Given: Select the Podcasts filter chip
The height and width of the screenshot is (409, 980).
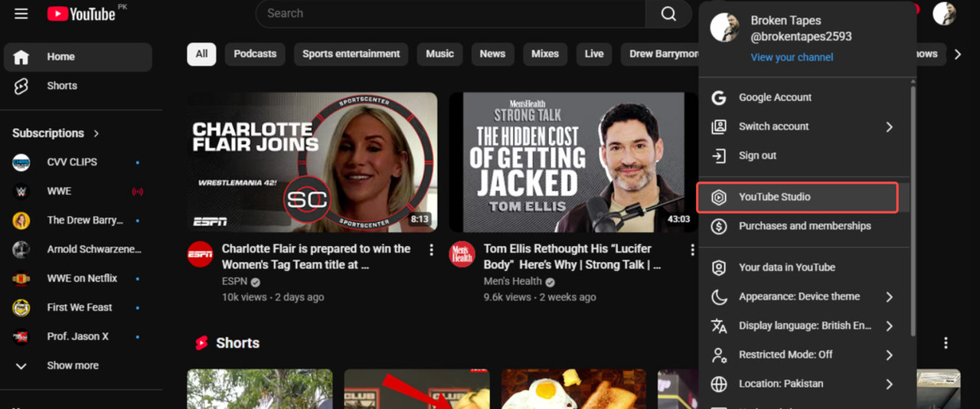Looking at the screenshot, I should pyautogui.click(x=255, y=54).
